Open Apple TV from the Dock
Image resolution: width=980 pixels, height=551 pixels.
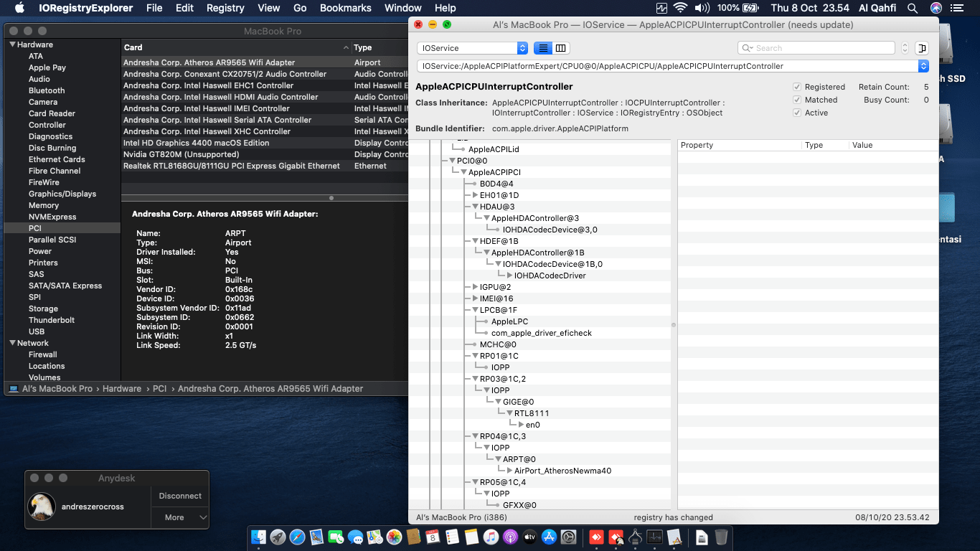(529, 537)
